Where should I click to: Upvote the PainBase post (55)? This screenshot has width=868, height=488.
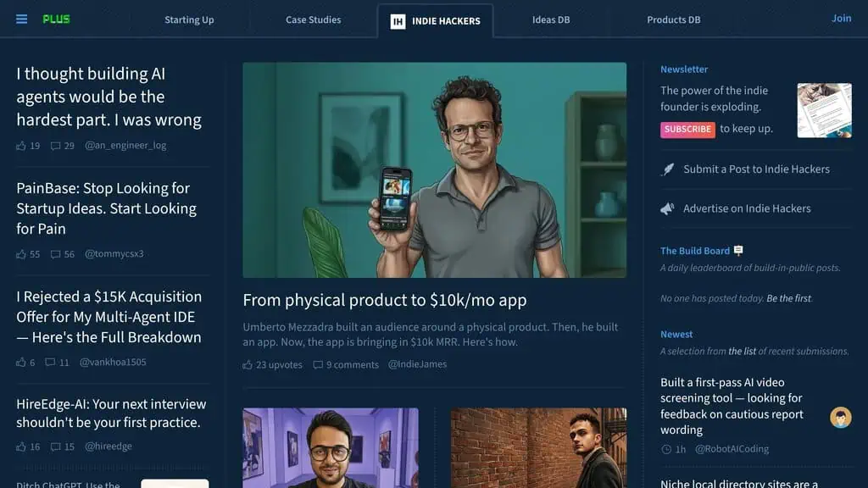click(21, 254)
